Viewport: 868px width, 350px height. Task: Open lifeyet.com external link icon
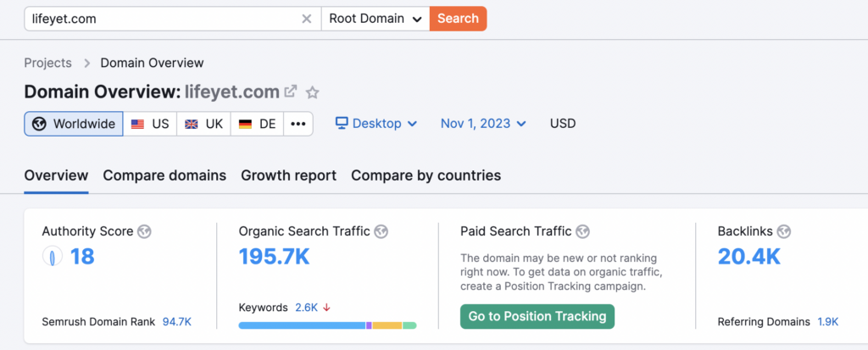pyautogui.click(x=291, y=92)
